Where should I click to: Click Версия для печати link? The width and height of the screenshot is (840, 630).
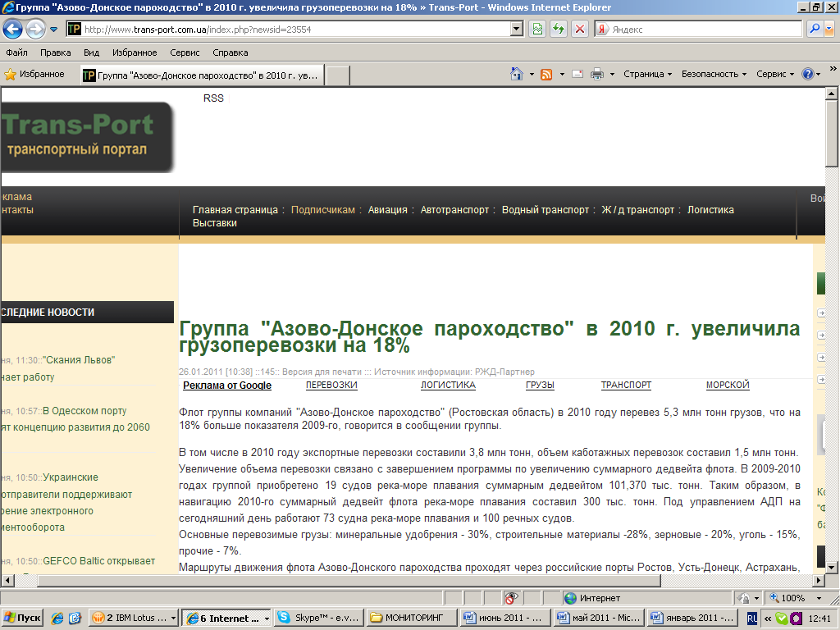coord(322,372)
